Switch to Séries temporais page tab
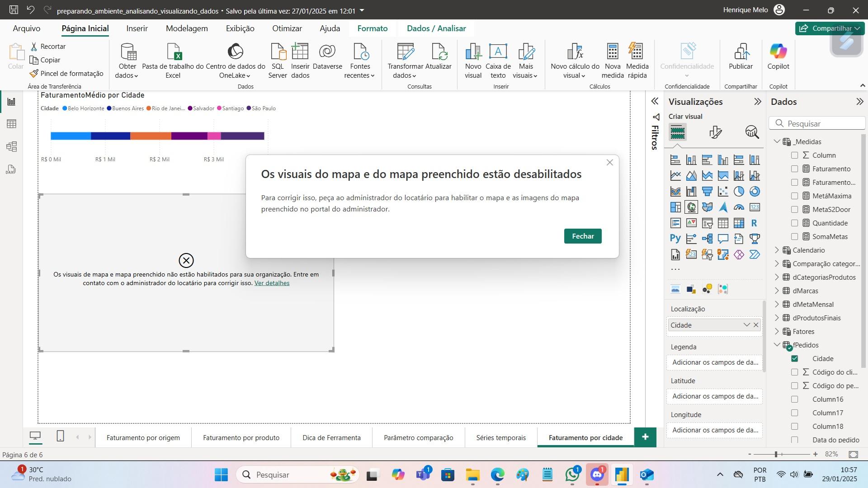The width and height of the screenshot is (868, 488). pyautogui.click(x=501, y=437)
